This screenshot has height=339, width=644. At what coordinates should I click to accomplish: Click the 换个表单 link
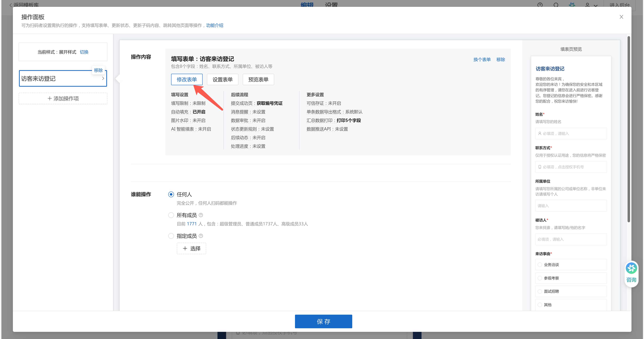click(482, 59)
